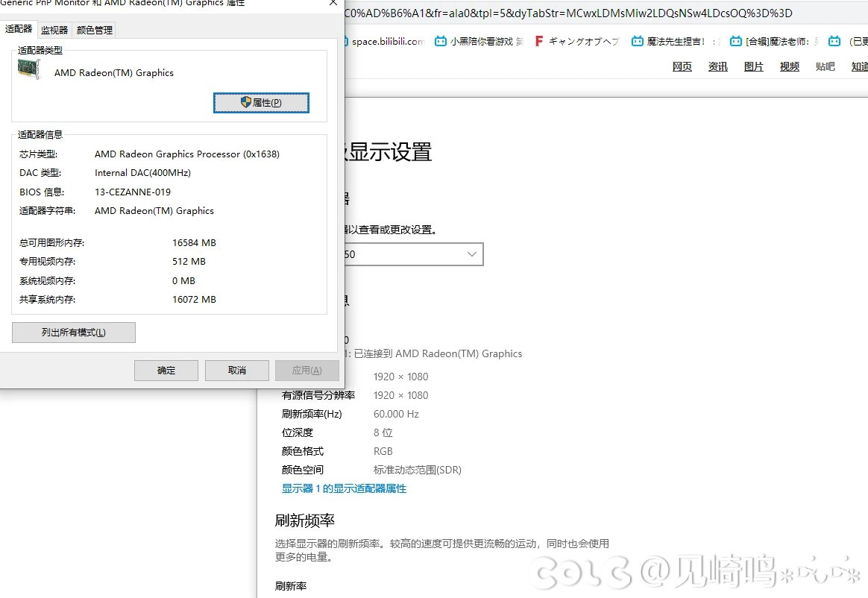The height and width of the screenshot is (598, 868).
Task: Switch to the 监视器 tab
Action: (x=54, y=30)
